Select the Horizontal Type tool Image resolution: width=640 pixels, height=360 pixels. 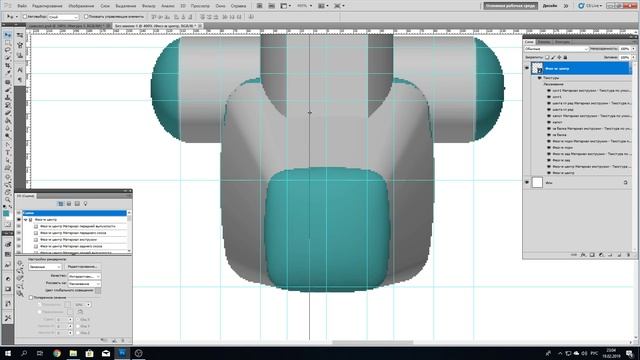[x=8, y=152]
